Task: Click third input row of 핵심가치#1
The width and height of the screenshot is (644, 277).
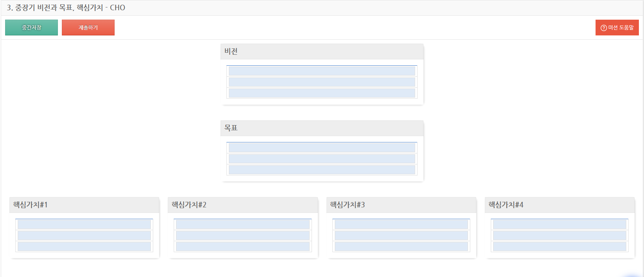Action: pyautogui.click(x=84, y=246)
